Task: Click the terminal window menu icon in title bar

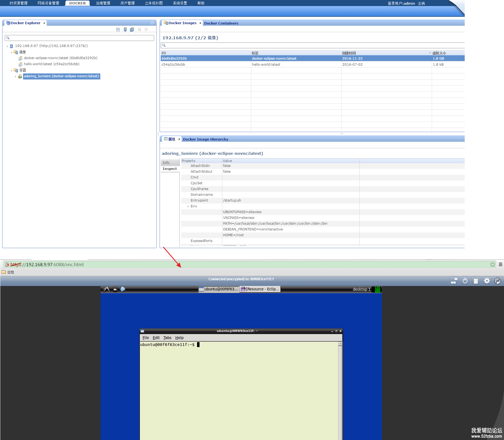Action: coord(142,331)
